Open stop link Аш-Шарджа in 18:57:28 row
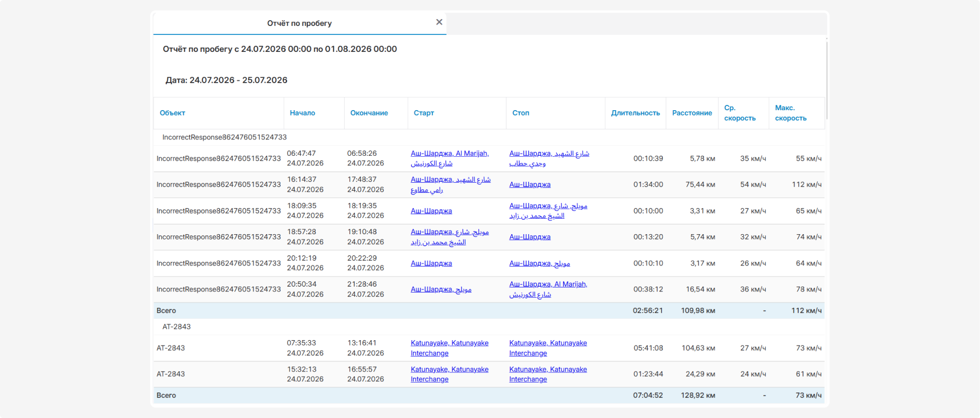This screenshot has width=980, height=418. click(530, 237)
